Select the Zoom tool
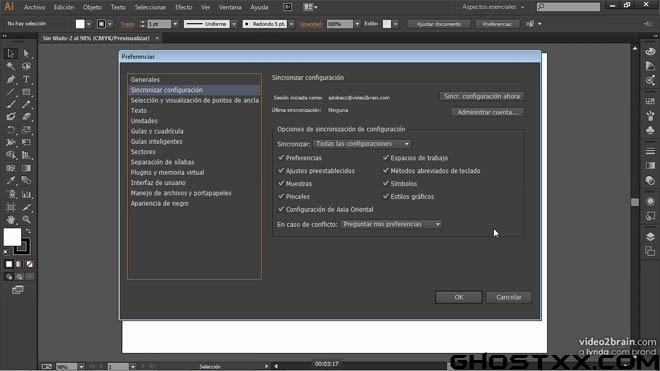Viewport: 660px width, 371px height. click(26, 219)
